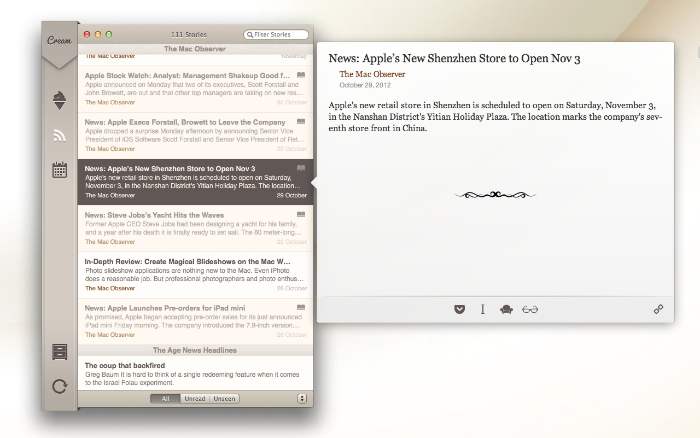Select Apple's New Shenzhen Store story row

coord(196,182)
